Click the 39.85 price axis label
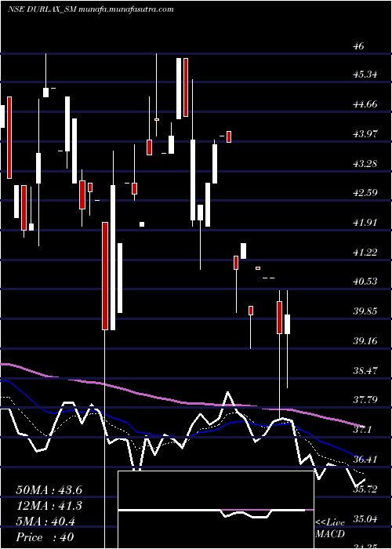Screen dimensions: 392x549 pos(365,311)
